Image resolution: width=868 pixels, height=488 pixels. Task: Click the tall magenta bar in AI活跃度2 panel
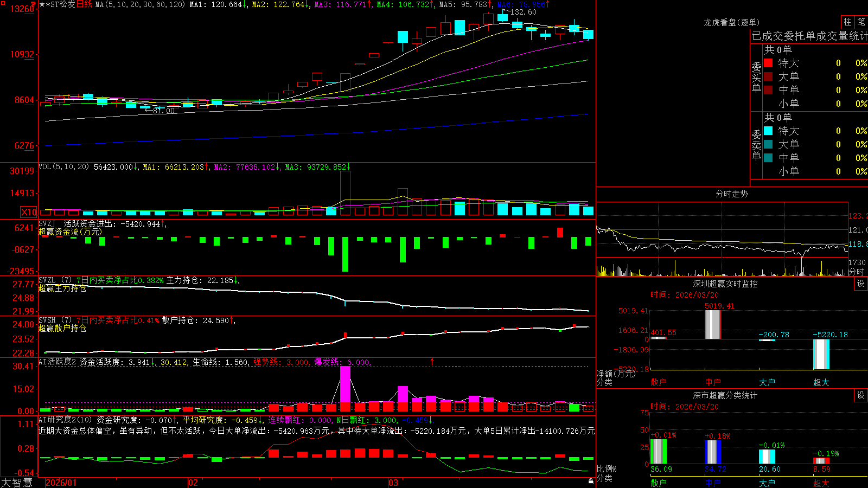pos(345,388)
